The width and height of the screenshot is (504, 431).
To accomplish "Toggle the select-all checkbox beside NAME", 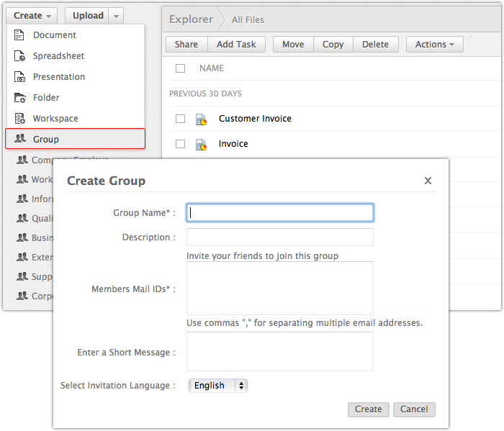I will (181, 68).
